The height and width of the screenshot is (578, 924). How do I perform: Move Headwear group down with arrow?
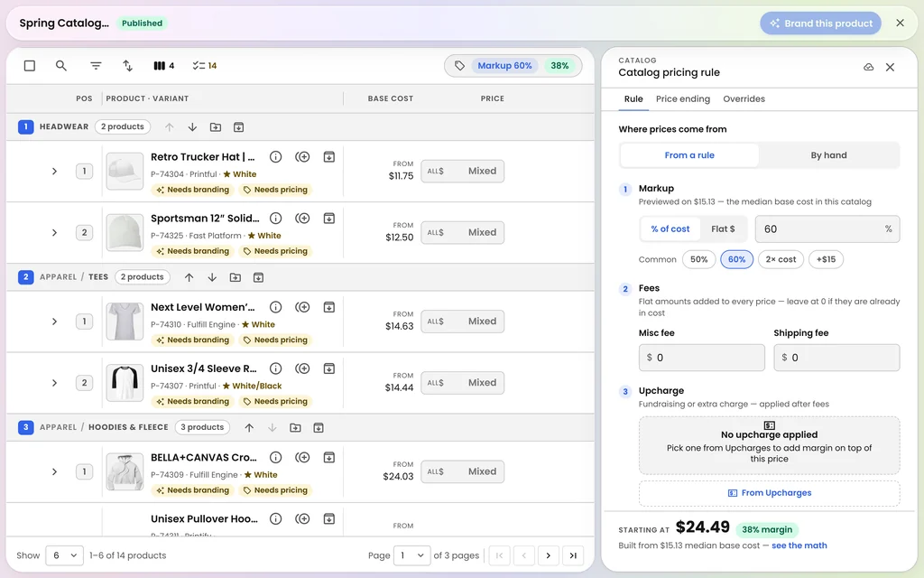pos(192,127)
